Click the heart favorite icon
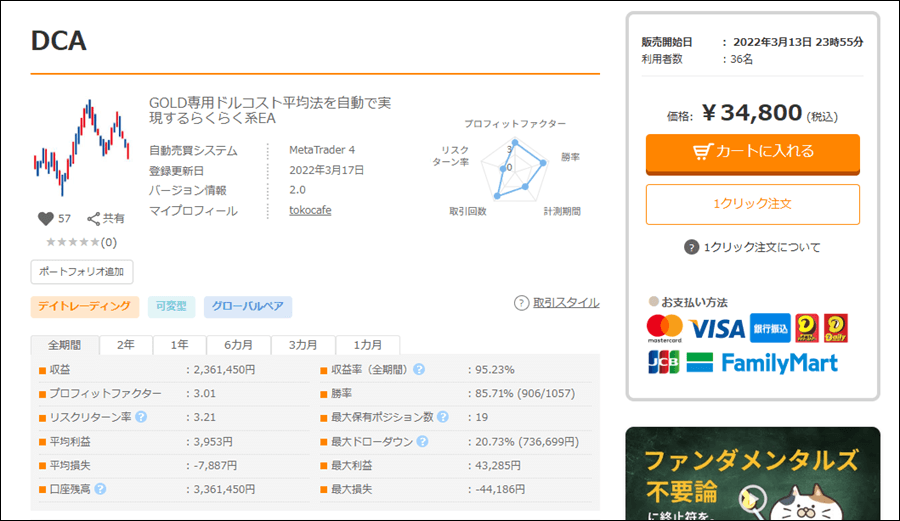900x521 pixels. tap(45, 218)
